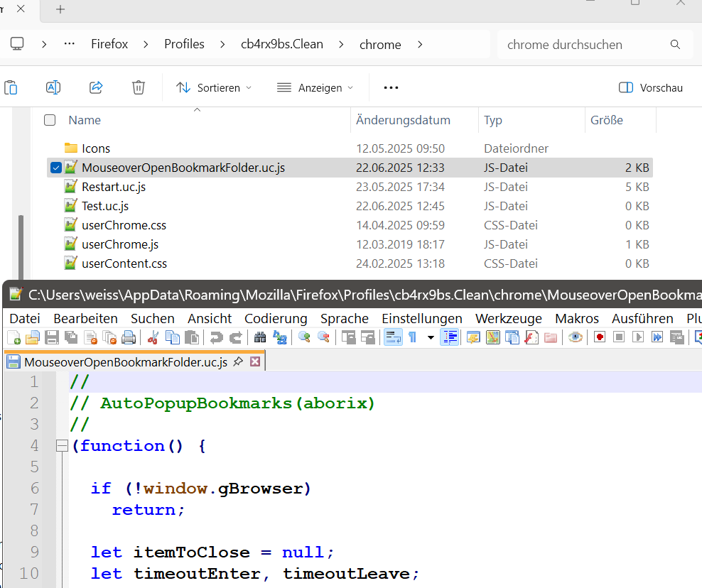Open the Einstellungen menu
The image size is (702, 588).
421,318
